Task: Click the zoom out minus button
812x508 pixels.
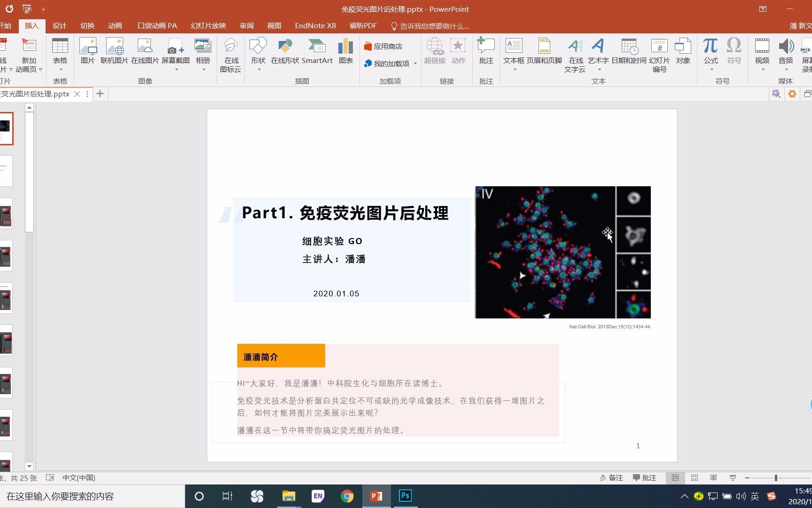Action: click(747, 478)
